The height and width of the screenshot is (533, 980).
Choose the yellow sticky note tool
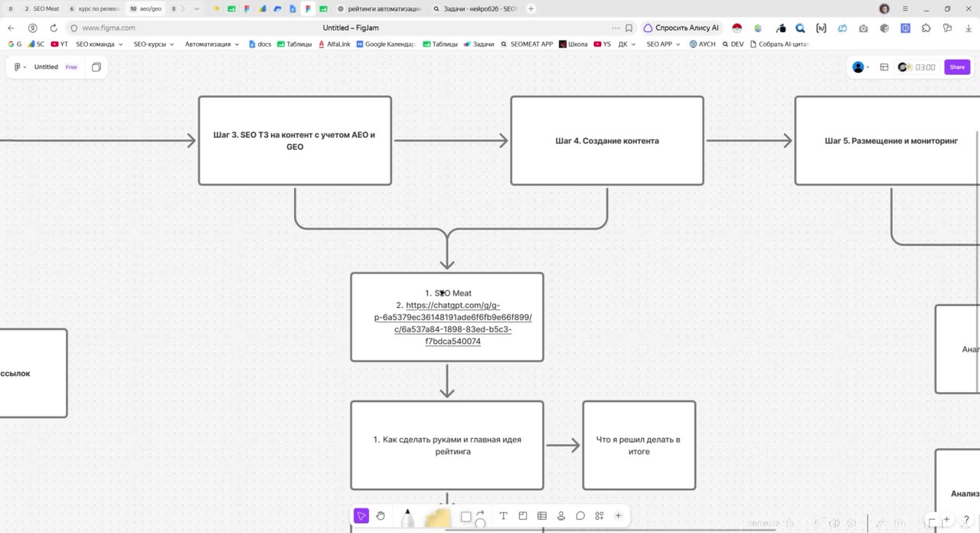click(x=437, y=518)
